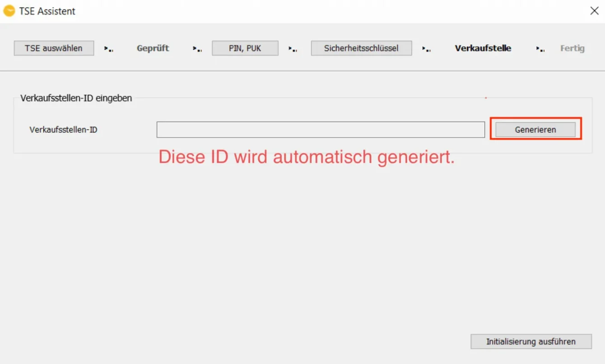Screen dimensions: 605x364
Task: Click the Verkaufsstellen-ID field label
Action: click(x=63, y=130)
